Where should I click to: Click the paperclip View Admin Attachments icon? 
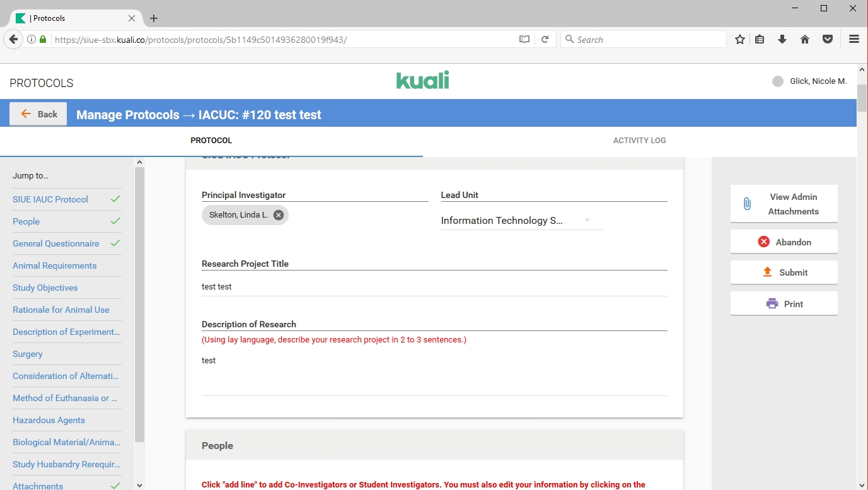(747, 204)
